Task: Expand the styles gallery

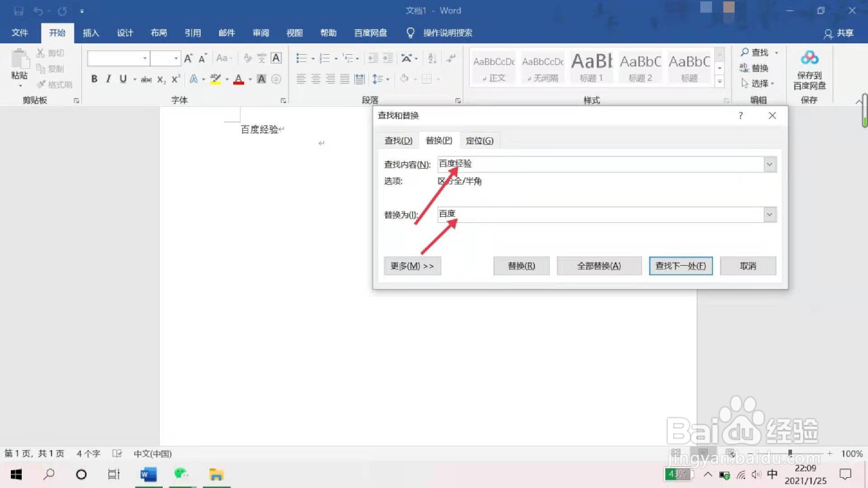Action: pos(720,82)
